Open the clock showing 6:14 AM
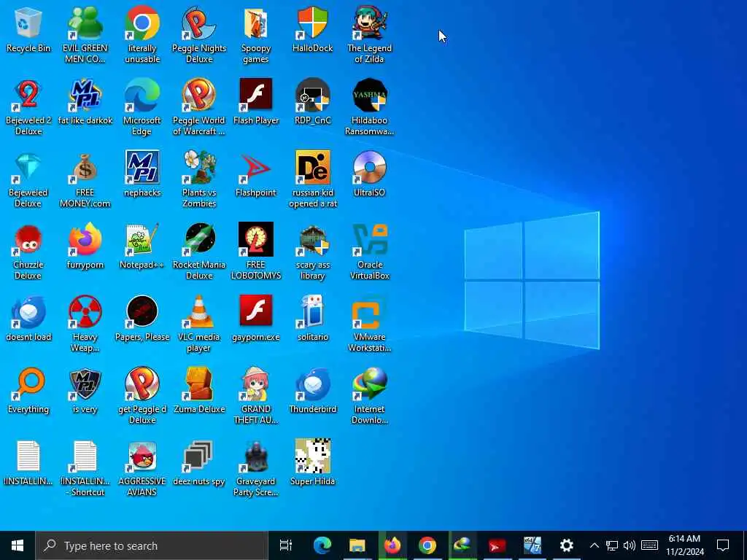 [x=684, y=545]
